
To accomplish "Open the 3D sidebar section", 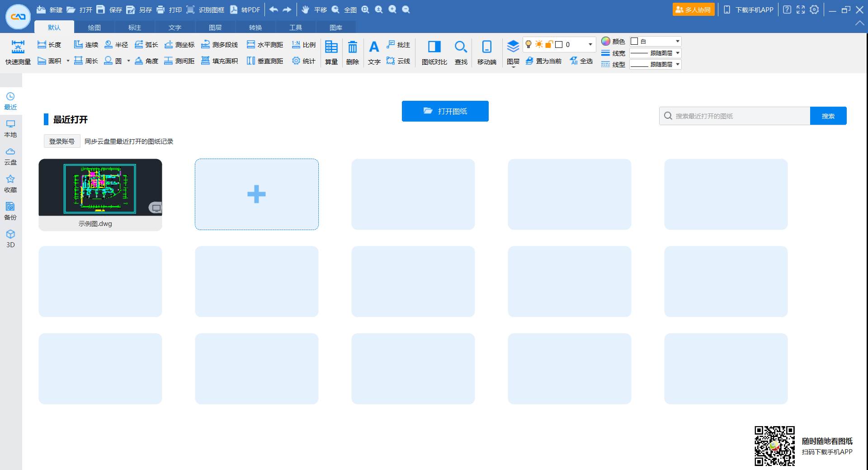I will click(x=10, y=239).
